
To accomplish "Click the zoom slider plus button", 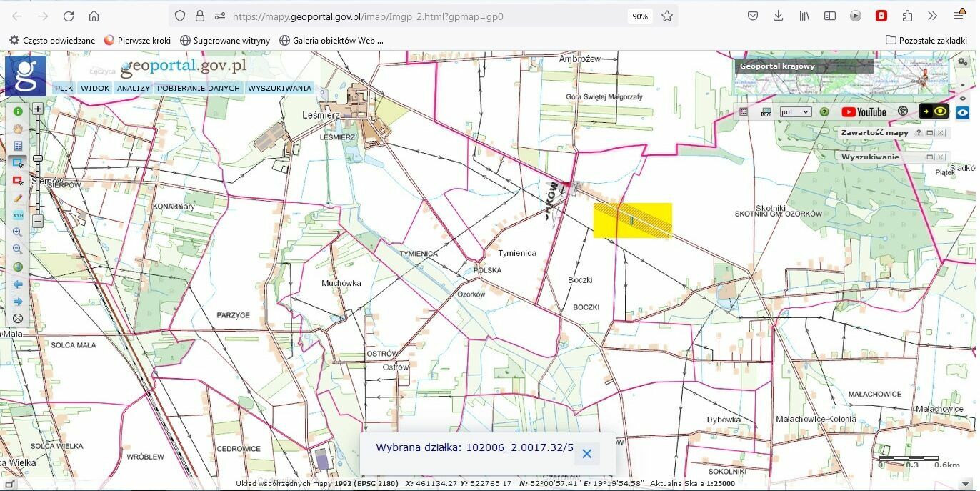I will click(x=38, y=109).
